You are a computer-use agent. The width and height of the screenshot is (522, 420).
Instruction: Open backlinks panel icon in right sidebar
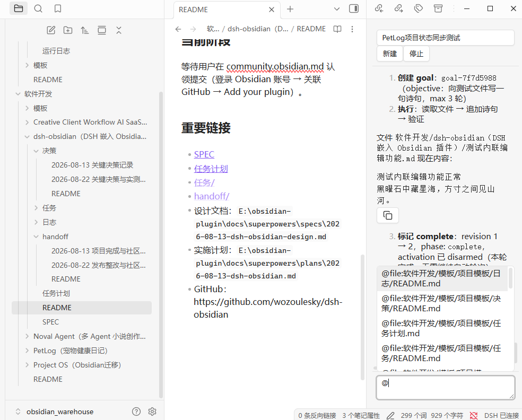coord(379,8)
